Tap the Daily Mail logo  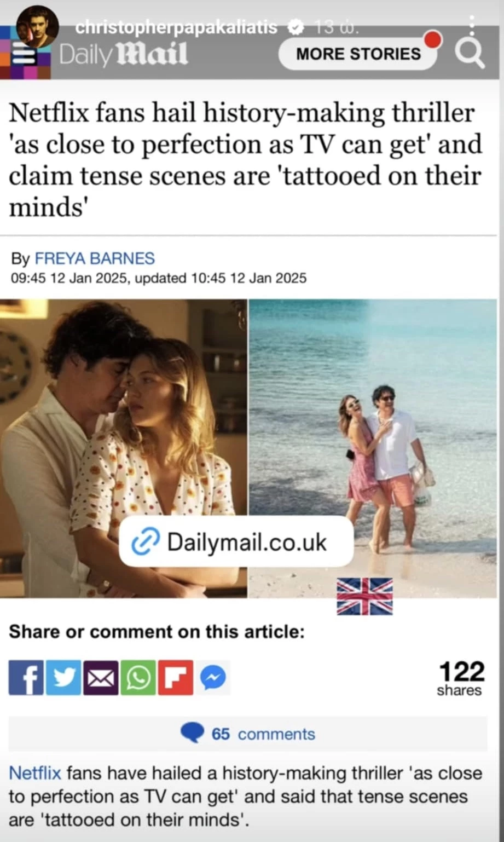tap(123, 54)
